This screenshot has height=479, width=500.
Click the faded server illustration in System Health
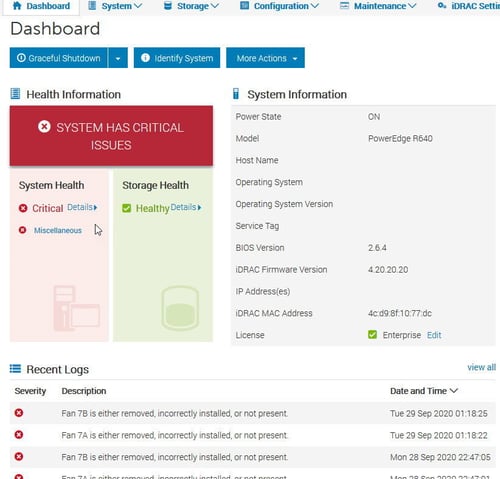(77, 308)
